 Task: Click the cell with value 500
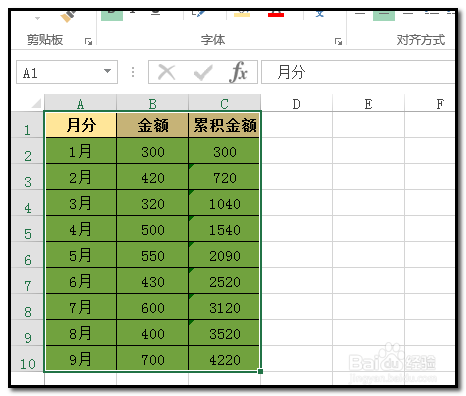click(153, 229)
